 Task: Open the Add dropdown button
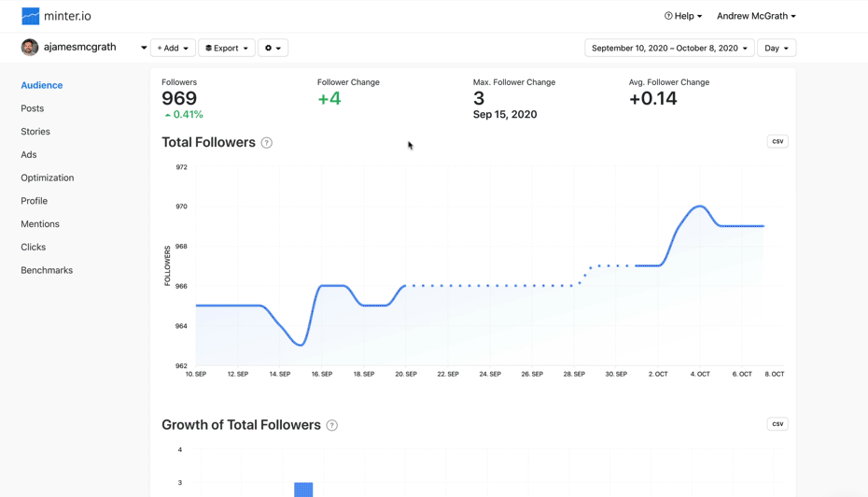[173, 48]
